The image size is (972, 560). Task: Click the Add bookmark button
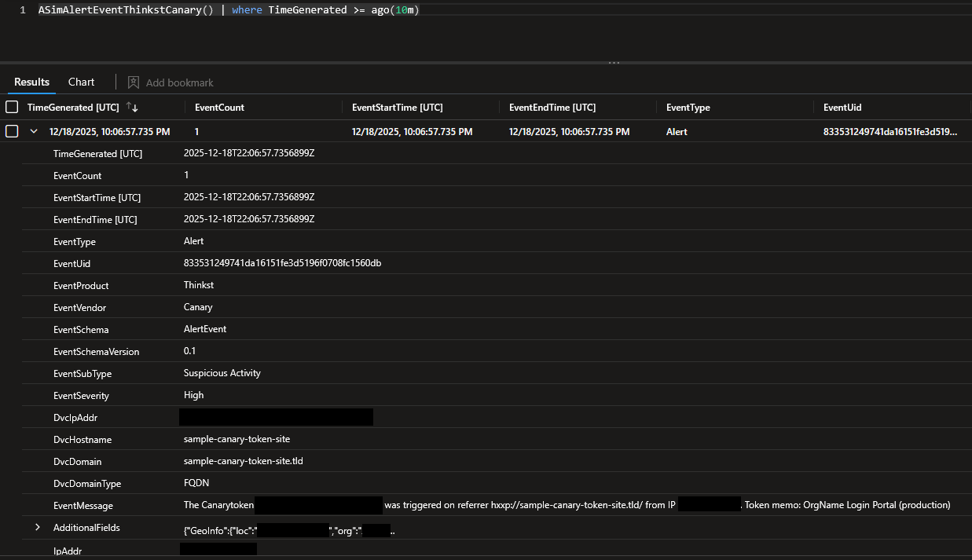pyautogui.click(x=171, y=82)
